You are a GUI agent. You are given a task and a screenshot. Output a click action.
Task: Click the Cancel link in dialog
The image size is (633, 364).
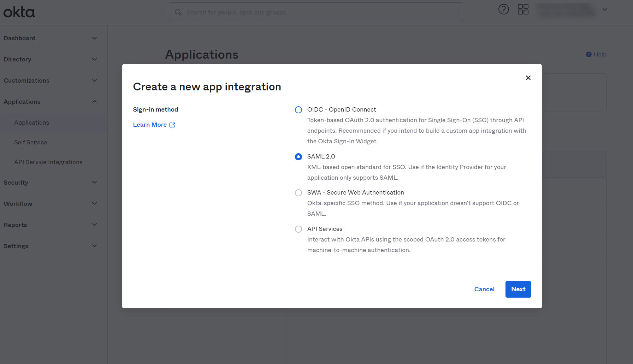484,289
